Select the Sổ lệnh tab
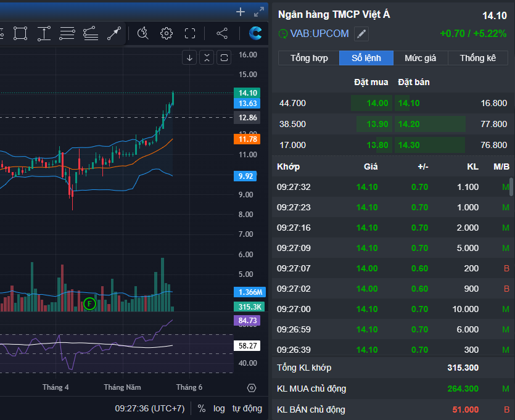515x420 pixels. click(366, 58)
